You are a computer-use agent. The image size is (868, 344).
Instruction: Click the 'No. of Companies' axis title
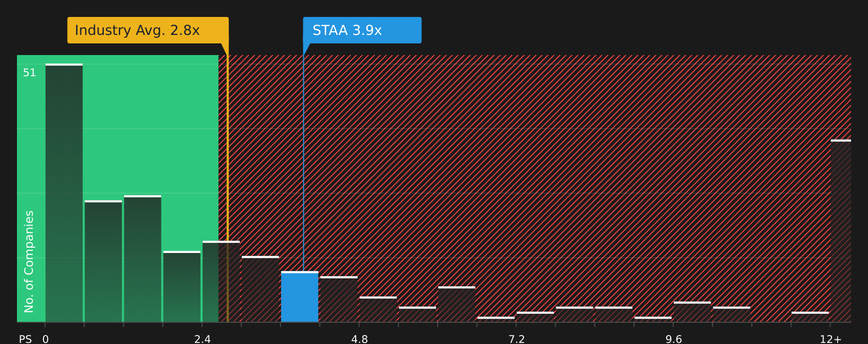[29, 261]
